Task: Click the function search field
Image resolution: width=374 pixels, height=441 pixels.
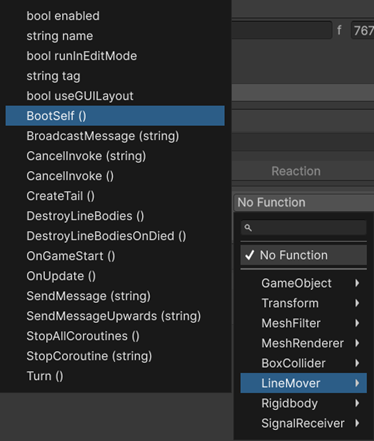Action: coord(304,228)
